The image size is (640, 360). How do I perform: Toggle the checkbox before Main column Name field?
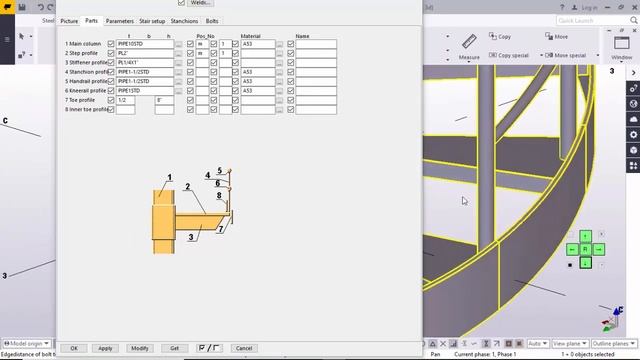(x=290, y=44)
